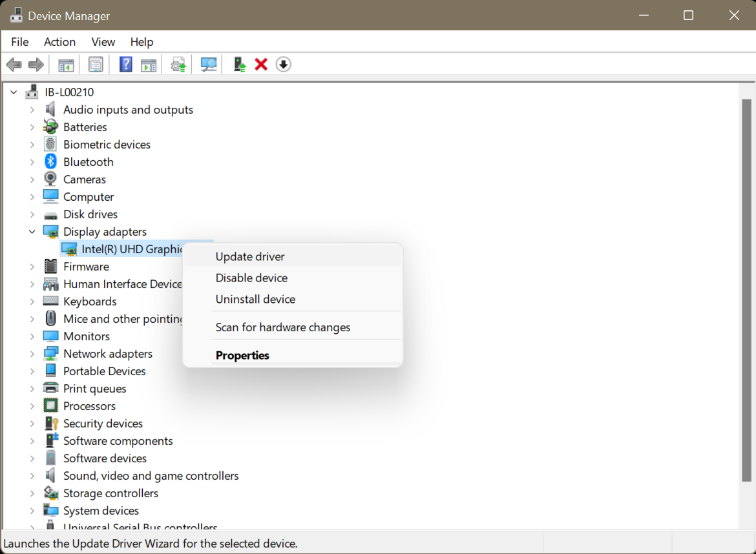Choose Scan for hardware changes menu entry

[x=293, y=327]
